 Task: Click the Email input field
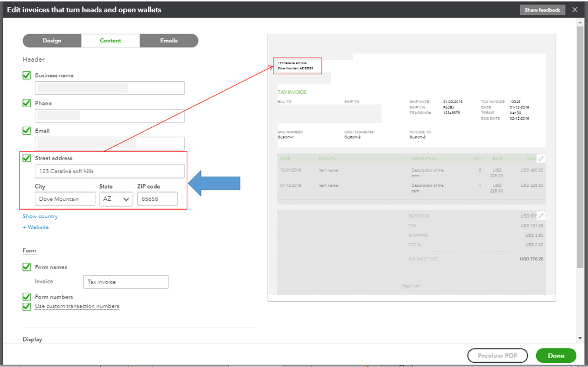[110, 144]
